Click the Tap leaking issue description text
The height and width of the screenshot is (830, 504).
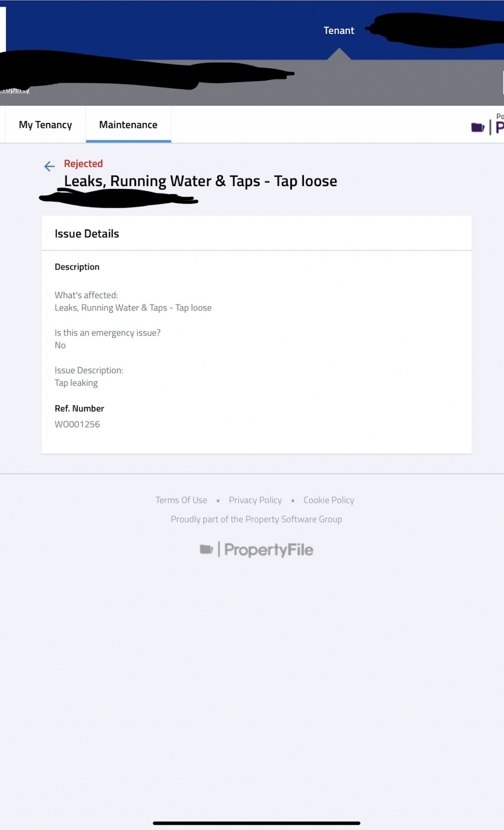click(x=76, y=383)
